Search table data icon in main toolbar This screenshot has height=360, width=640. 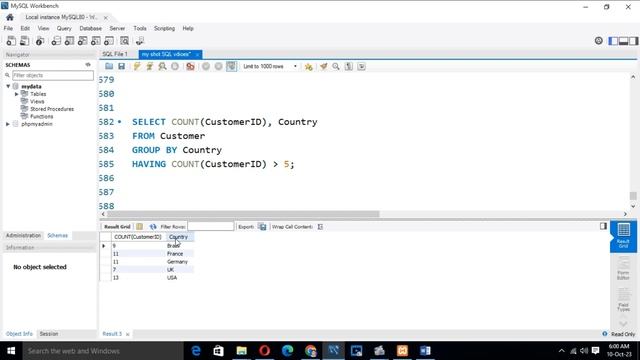(124, 41)
